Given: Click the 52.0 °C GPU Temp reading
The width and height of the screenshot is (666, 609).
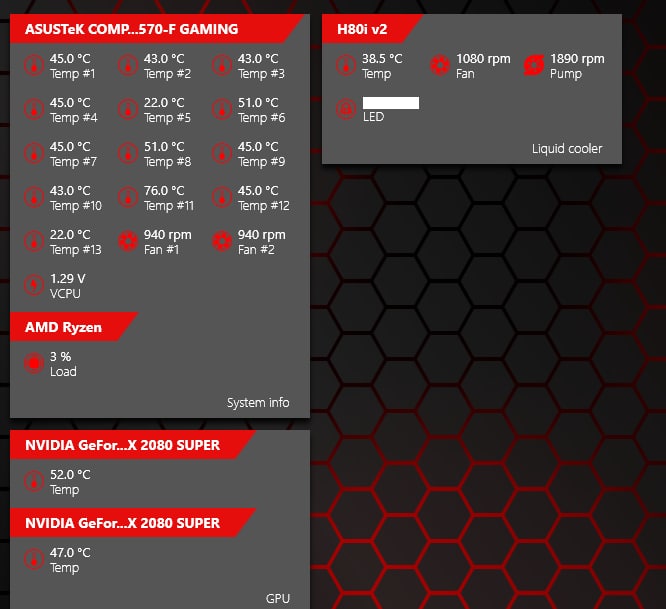Looking at the screenshot, I should pyautogui.click(x=70, y=474).
